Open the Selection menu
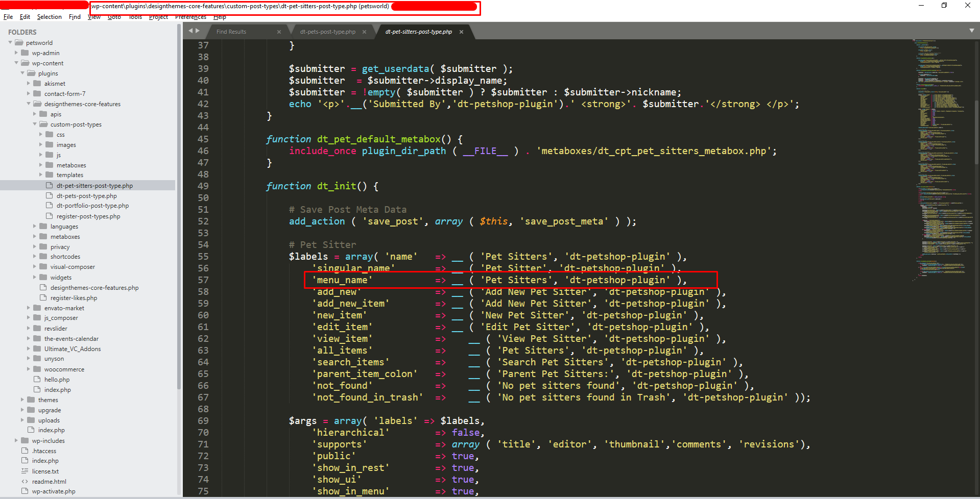Viewport: 980px width, 499px height. click(49, 17)
